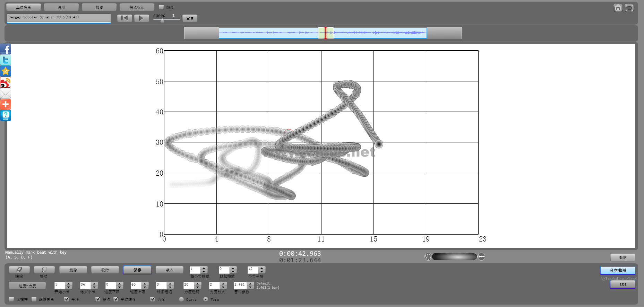Play the audio track
This screenshot has width=644, height=307.
pyautogui.click(x=141, y=18)
